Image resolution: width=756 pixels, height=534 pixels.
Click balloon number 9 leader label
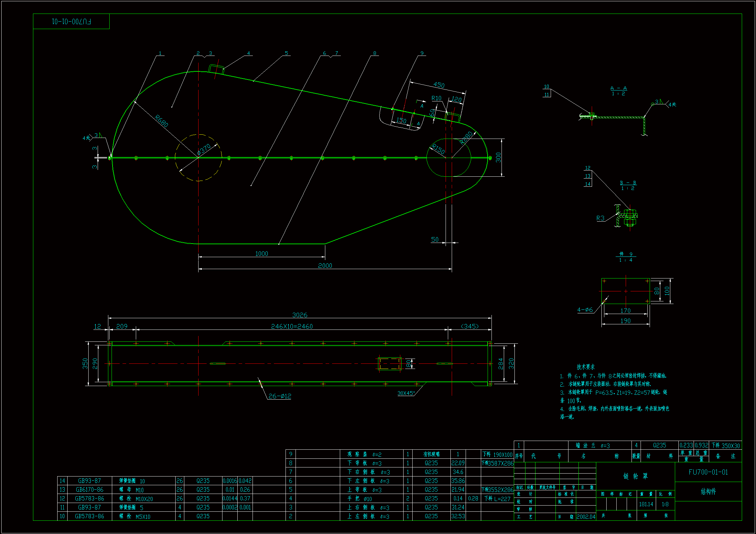(422, 53)
